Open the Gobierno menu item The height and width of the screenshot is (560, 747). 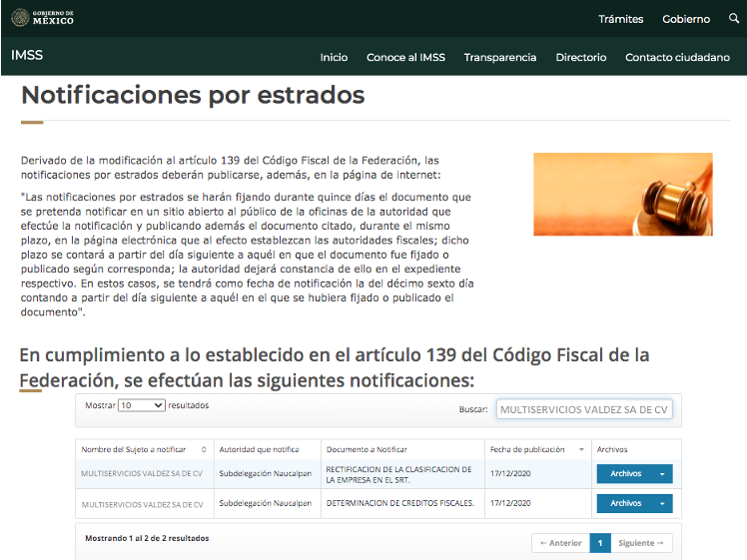pyautogui.click(x=686, y=19)
